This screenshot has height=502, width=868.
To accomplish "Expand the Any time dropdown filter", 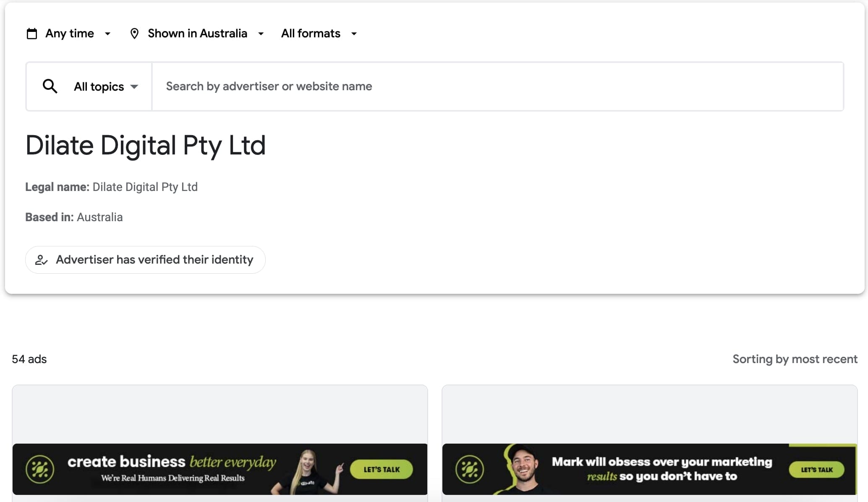I will [69, 33].
